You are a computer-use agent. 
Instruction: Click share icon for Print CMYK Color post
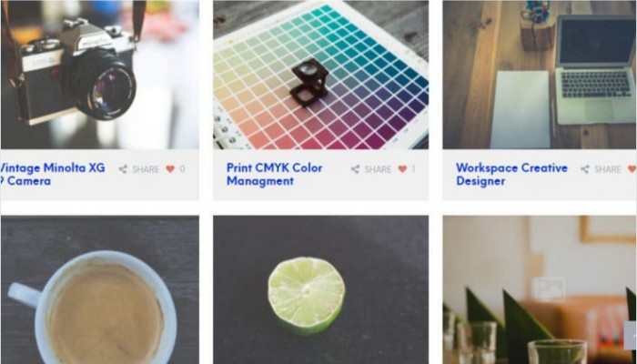pyautogui.click(x=355, y=169)
